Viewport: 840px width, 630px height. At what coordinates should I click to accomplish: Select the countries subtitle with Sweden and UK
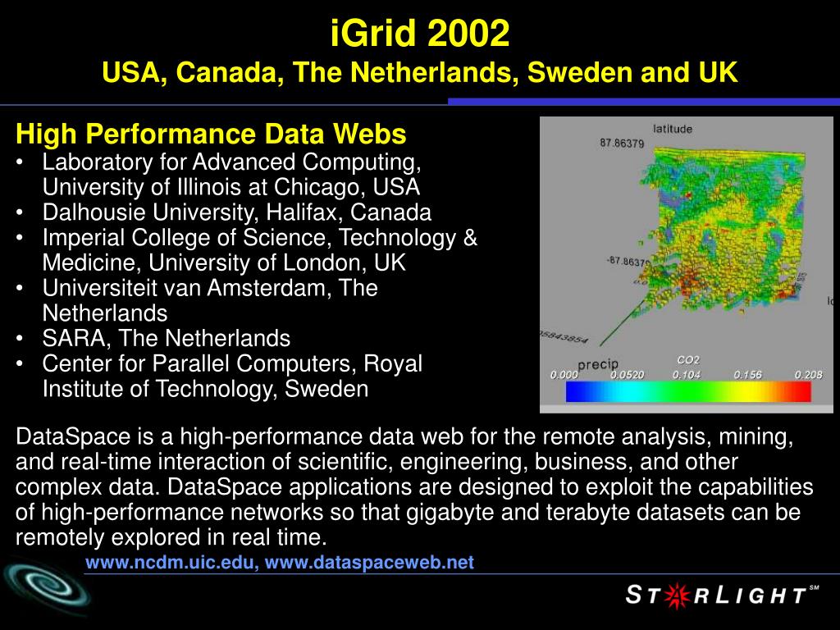coord(420,72)
